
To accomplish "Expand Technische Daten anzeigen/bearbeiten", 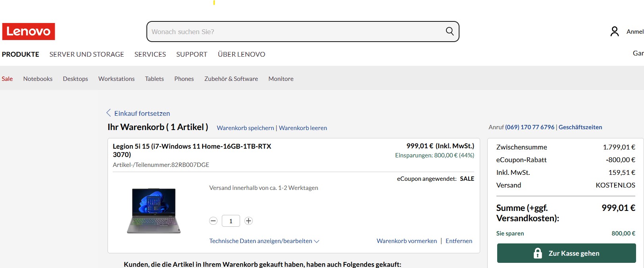I will pyautogui.click(x=264, y=241).
